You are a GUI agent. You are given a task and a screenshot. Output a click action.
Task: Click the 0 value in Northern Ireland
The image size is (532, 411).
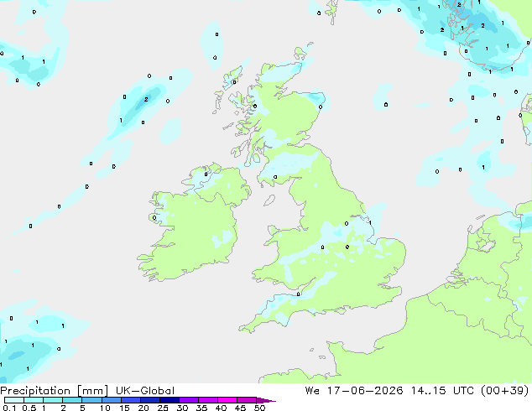click(206, 174)
